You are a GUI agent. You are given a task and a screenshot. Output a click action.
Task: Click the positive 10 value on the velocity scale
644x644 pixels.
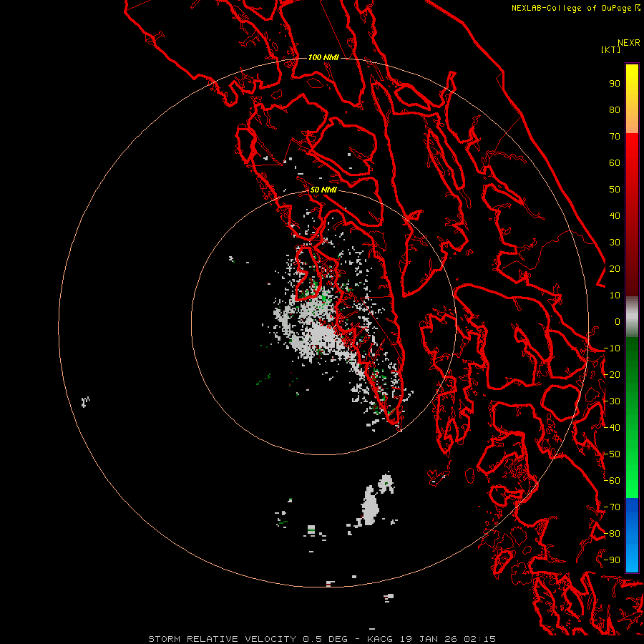point(615,296)
